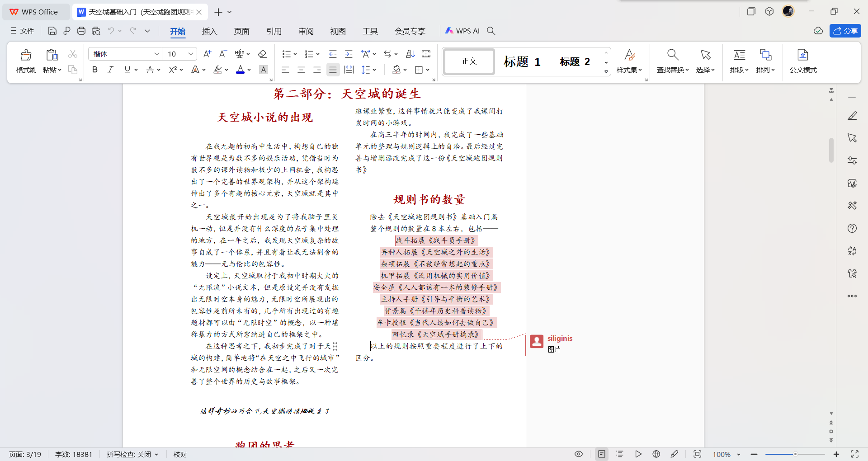Toggle Italic formatting

pos(110,70)
